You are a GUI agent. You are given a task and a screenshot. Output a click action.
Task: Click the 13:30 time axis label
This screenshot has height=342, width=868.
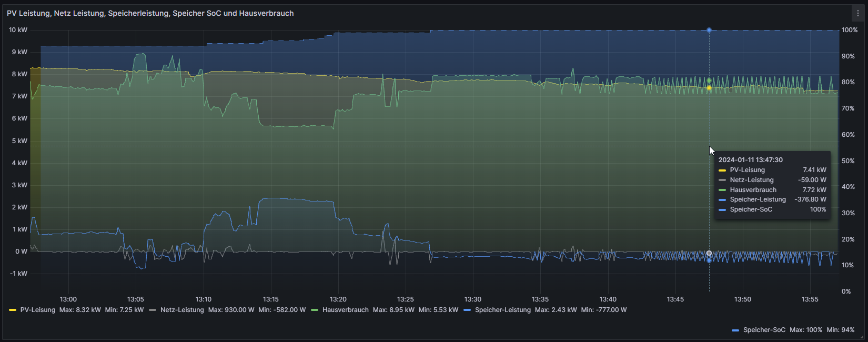tap(472, 299)
